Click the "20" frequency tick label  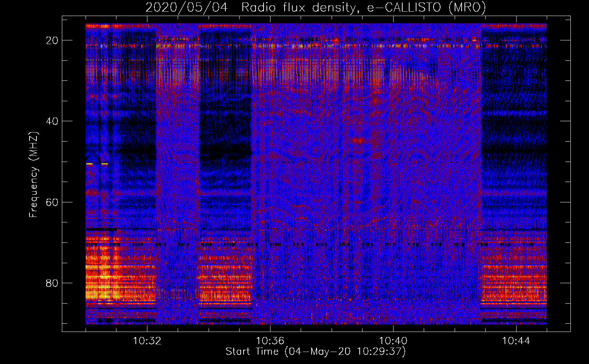click(52, 40)
